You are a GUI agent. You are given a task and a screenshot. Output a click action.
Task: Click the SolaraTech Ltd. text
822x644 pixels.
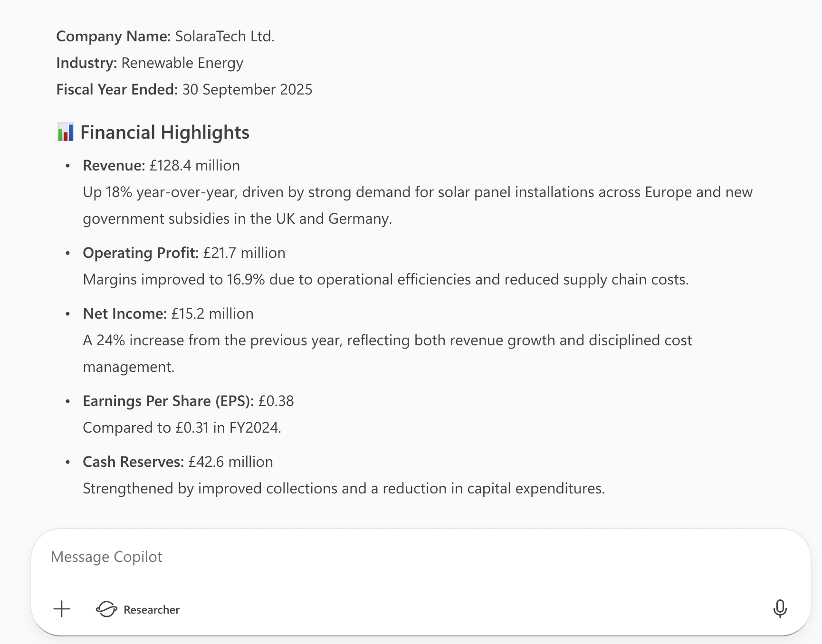[225, 36]
